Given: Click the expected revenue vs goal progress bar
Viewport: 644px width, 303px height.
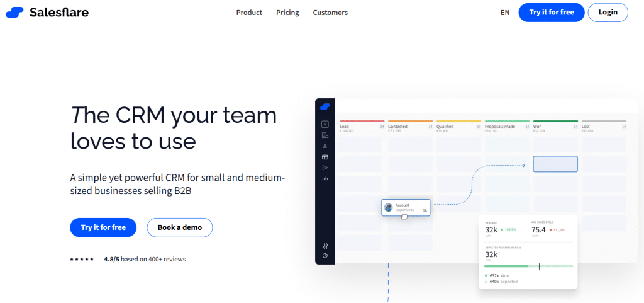Looking at the screenshot, I should (x=528, y=266).
